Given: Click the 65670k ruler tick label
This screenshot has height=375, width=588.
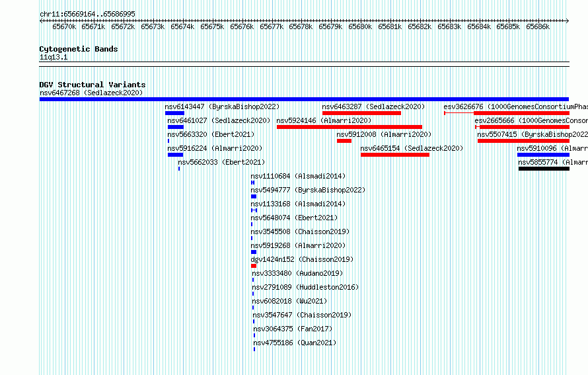Looking at the screenshot, I should click(x=64, y=26).
